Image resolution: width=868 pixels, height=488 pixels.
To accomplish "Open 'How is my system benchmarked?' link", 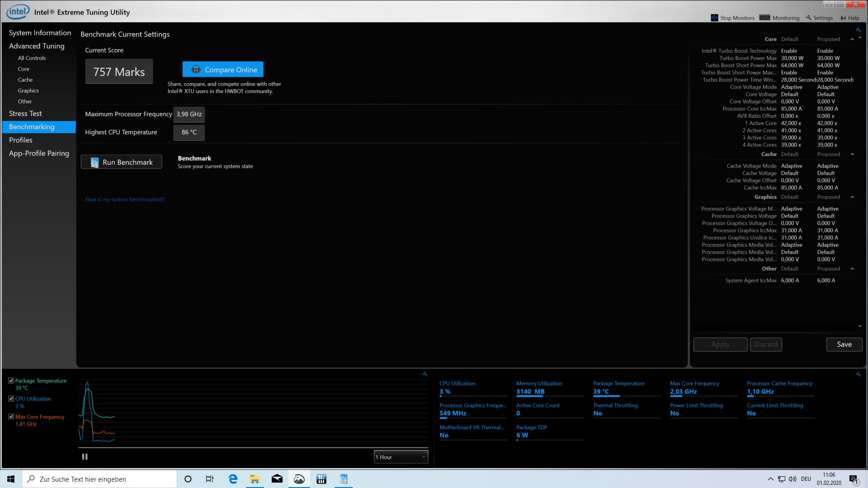I will (125, 199).
